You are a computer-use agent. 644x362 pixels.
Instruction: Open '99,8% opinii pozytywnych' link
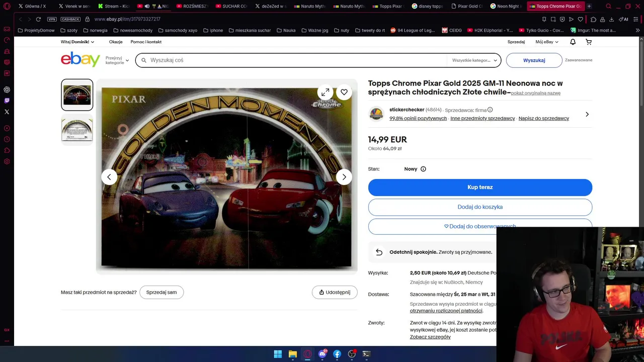[418, 118]
